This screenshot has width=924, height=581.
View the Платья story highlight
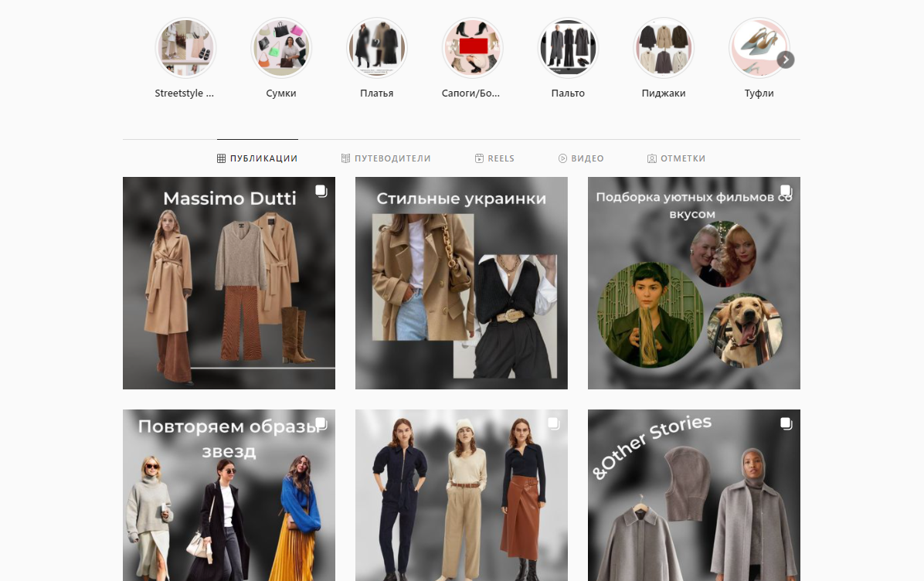(x=377, y=48)
